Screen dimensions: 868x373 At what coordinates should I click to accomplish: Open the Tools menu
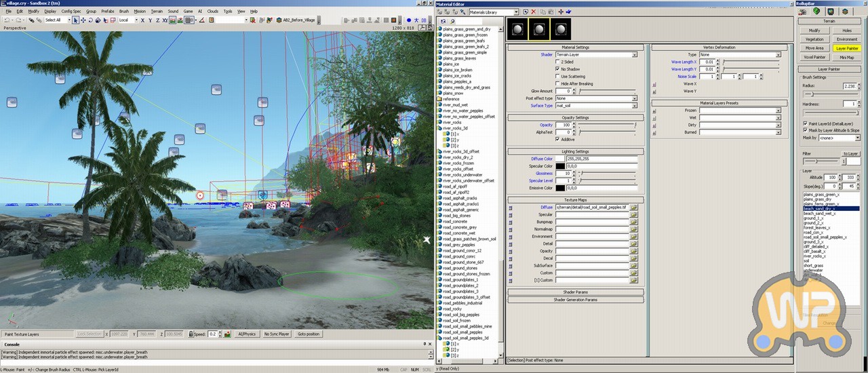click(228, 12)
